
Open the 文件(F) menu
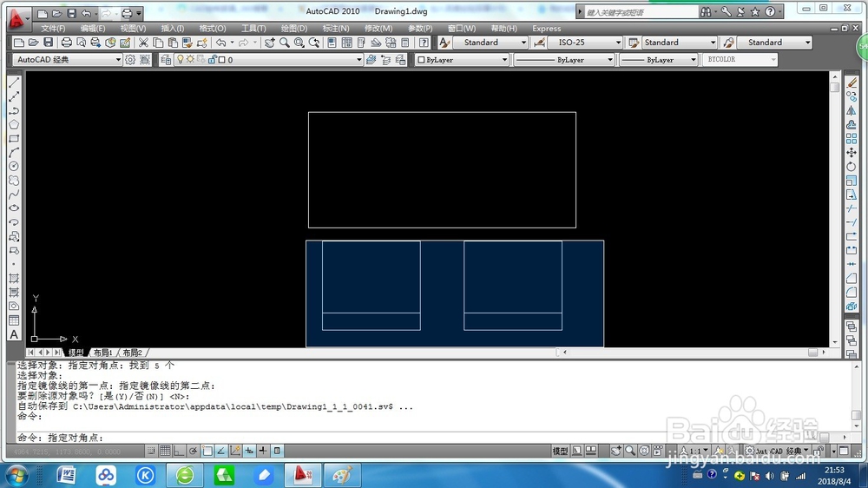[53, 29]
